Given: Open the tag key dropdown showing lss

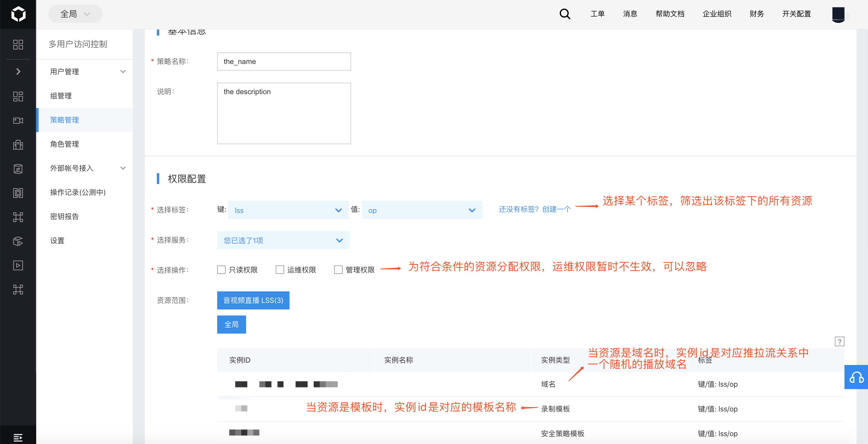Looking at the screenshot, I should pos(288,210).
